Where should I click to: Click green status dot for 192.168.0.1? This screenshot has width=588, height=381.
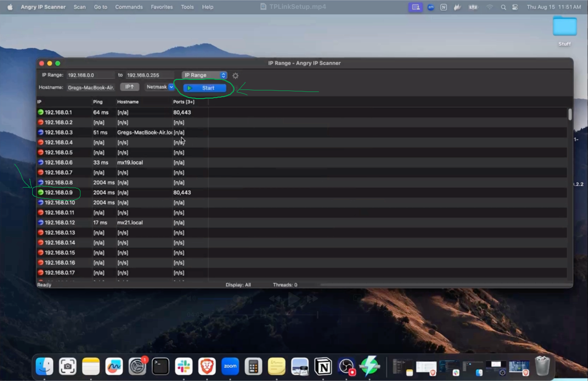tap(41, 112)
